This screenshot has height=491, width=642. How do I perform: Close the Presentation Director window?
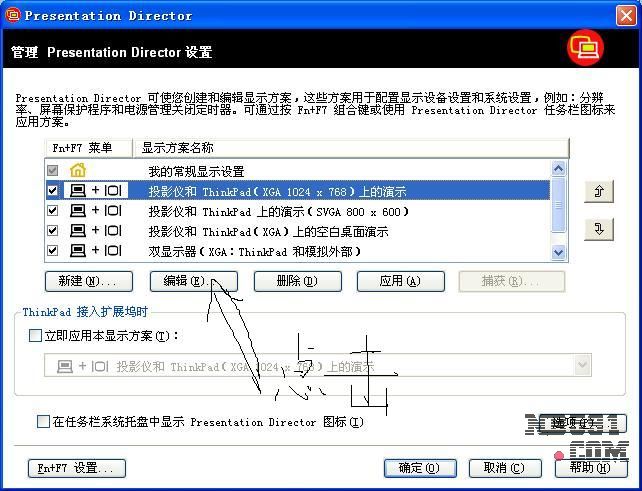coord(626,16)
